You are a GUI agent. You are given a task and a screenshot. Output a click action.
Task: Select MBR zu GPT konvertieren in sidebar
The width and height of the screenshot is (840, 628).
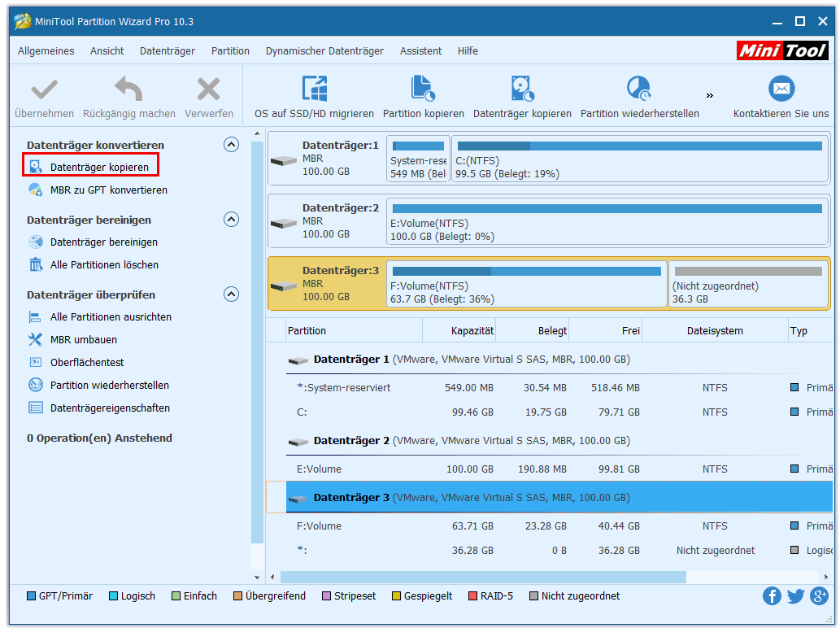click(x=108, y=190)
